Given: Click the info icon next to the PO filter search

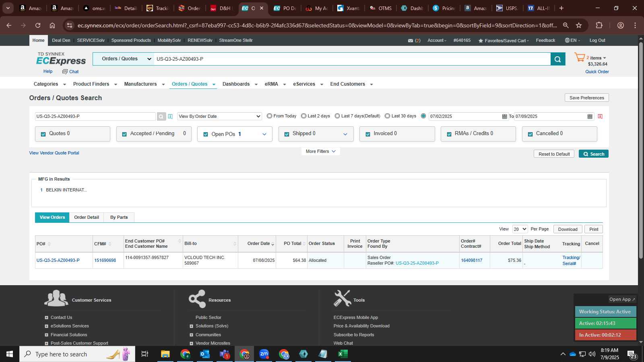Looking at the screenshot, I should (170, 116).
